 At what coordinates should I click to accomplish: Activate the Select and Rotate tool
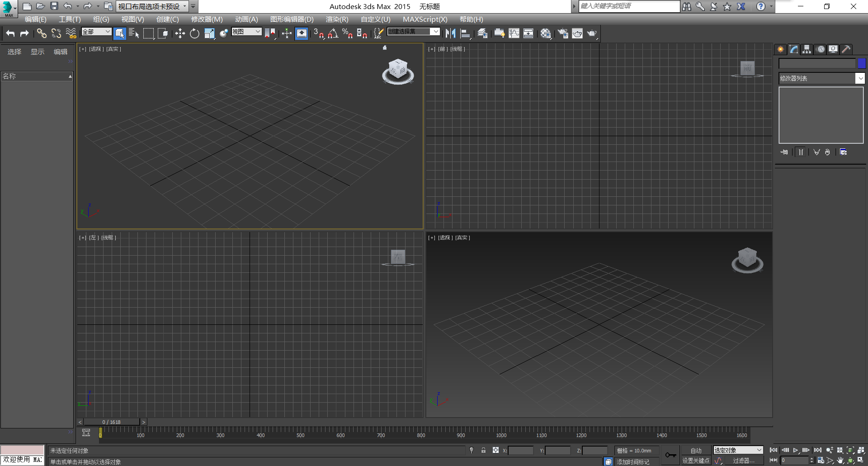[x=194, y=33]
